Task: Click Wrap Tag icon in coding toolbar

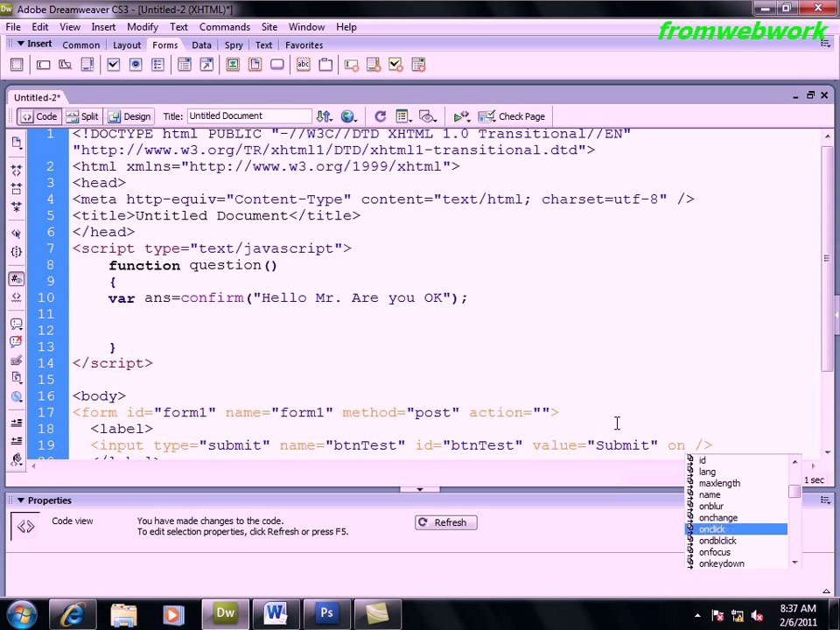Action: [16, 360]
